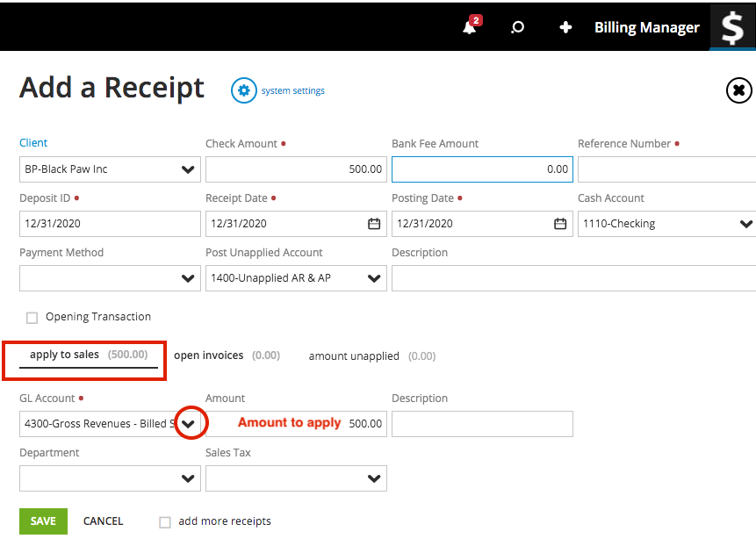Screen dimensions: 756x553
Task: Click the receipt Description field beside Post Unapplied Account
Action: (x=573, y=278)
